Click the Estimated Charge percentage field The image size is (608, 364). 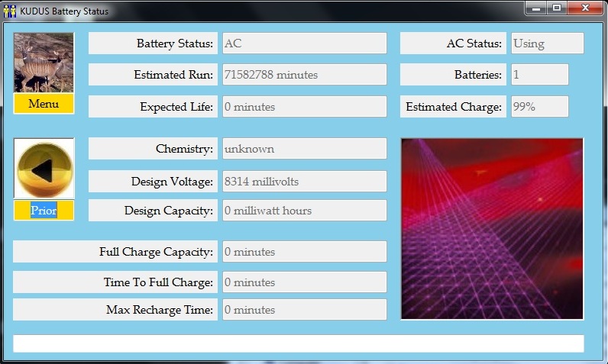coord(538,107)
